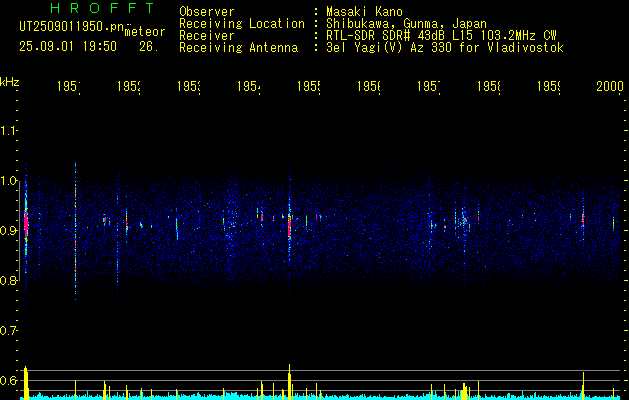Screen dimensions: 629x400
Task: Click the kHz axis unit label
Action: pyautogui.click(x=10, y=82)
